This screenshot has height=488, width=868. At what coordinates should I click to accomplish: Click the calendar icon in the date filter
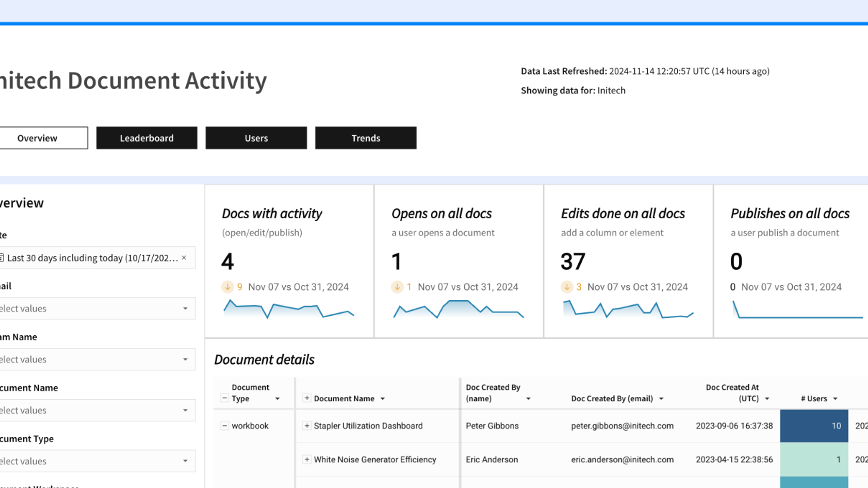point(2,258)
